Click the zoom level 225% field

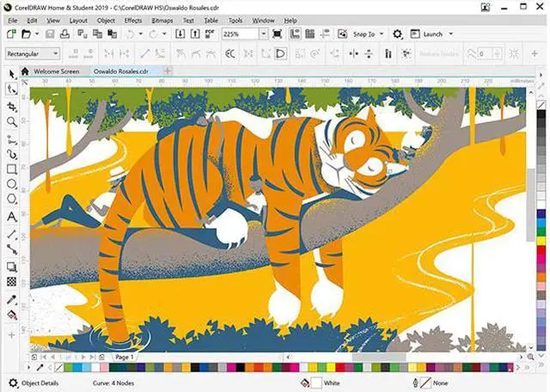241,34
